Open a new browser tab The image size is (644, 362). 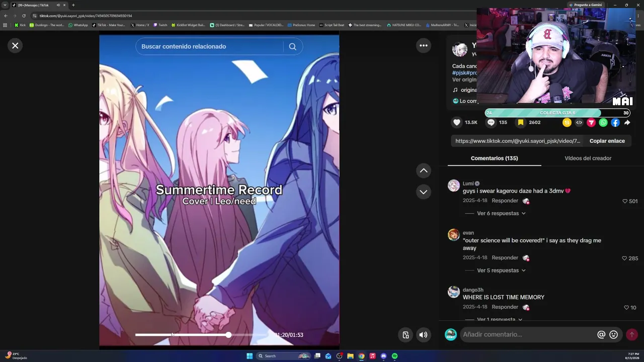73,5
